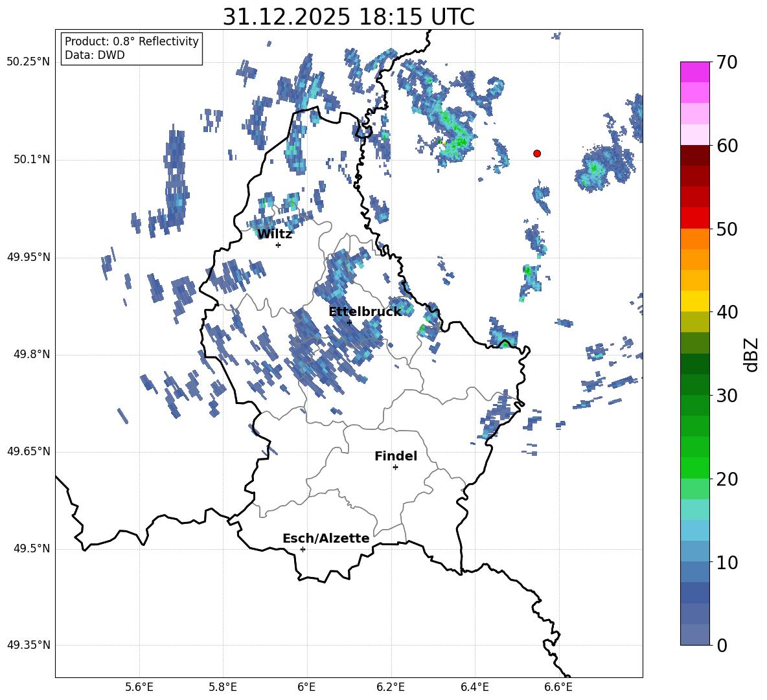Click the 5.6°E longitude label

(139, 687)
